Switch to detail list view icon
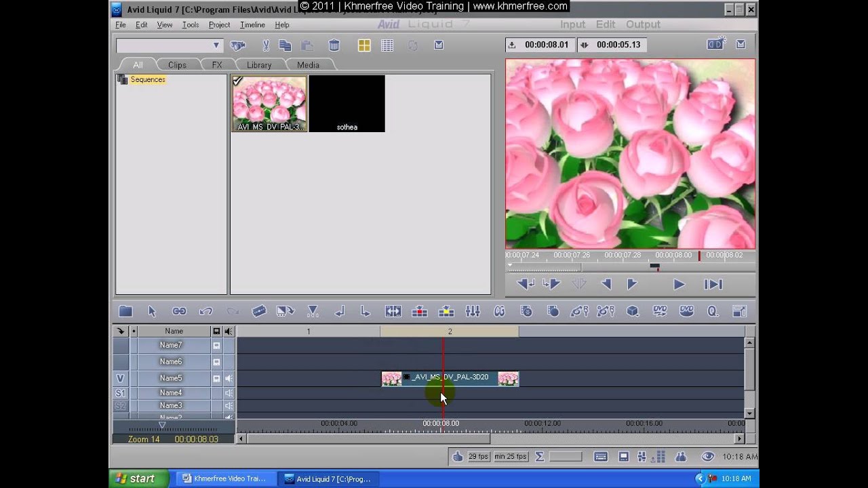868x488 pixels. pyautogui.click(x=387, y=45)
